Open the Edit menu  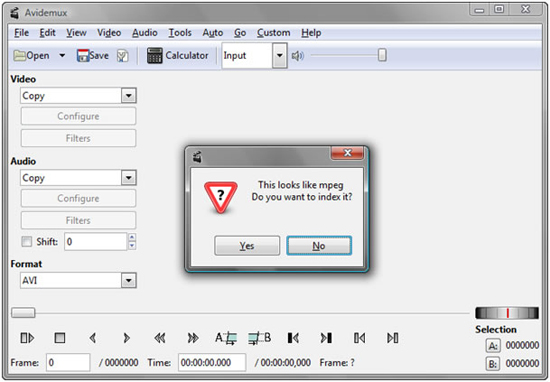(47, 33)
